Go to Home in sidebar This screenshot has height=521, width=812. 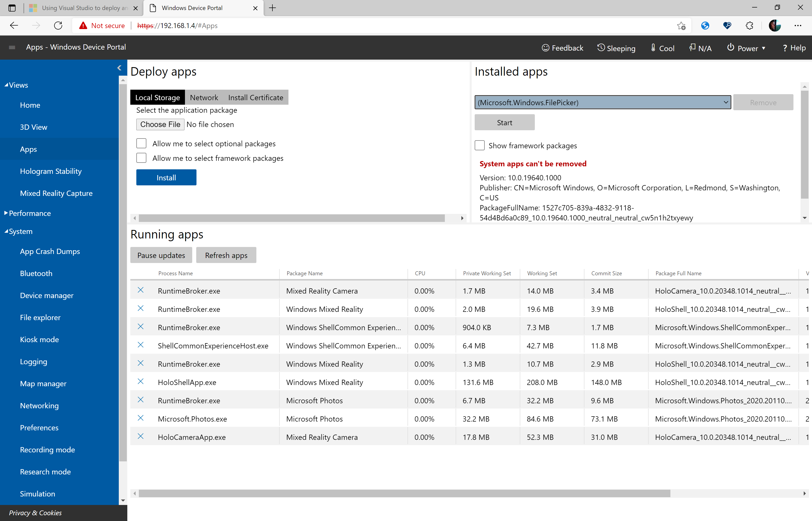pos(30,105)
